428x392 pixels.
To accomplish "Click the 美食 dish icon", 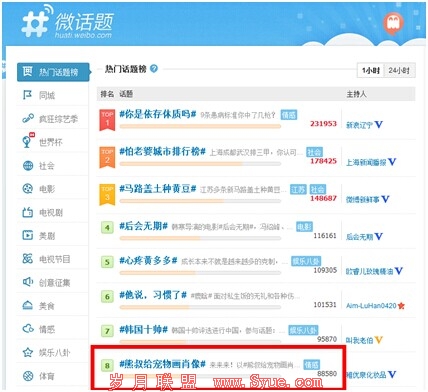I will (28, 305).
